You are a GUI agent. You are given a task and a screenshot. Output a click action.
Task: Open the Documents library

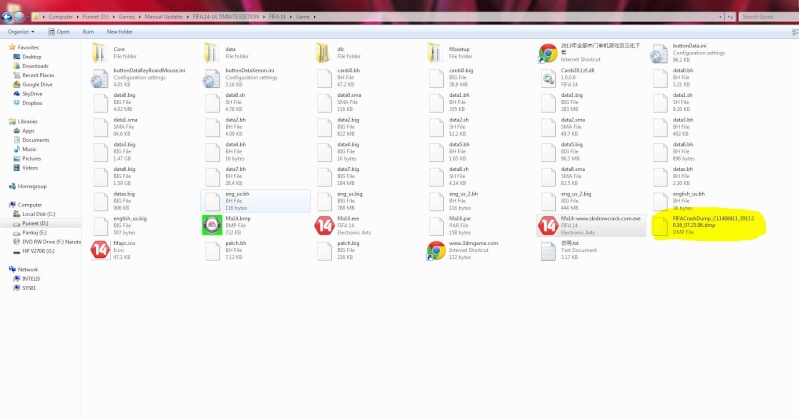pos(36,140)
